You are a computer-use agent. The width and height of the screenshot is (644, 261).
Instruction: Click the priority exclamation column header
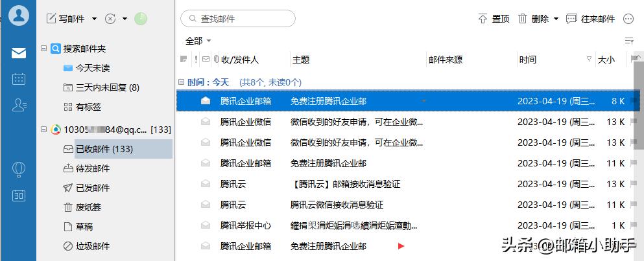[196, 59]
